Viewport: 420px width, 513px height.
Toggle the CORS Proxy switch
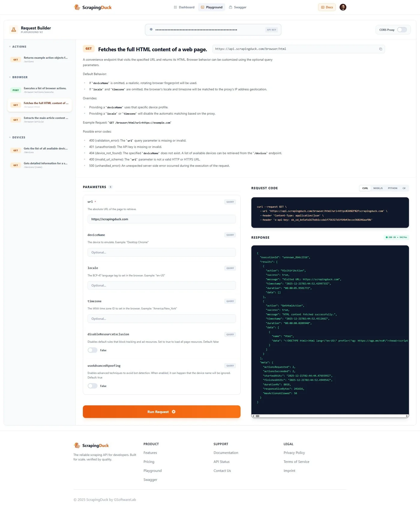click(402, 30)
